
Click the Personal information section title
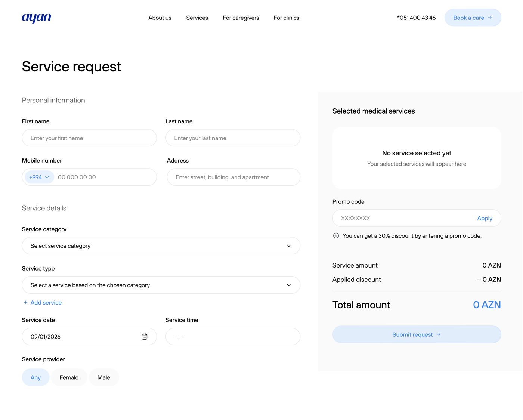pyautogui.click(x=53, y=100)
